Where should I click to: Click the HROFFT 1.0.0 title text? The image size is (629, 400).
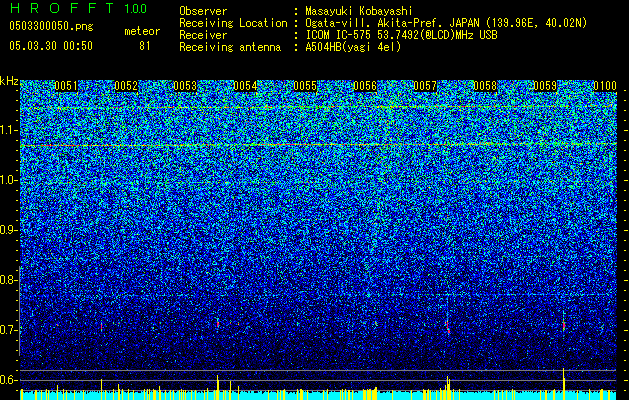point(78,8)
